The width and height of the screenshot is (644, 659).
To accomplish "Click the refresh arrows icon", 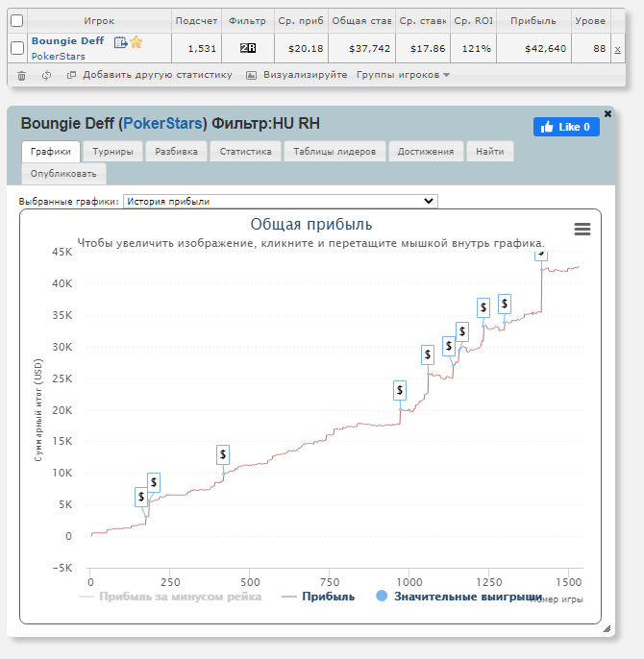I will tap(46, 75).
